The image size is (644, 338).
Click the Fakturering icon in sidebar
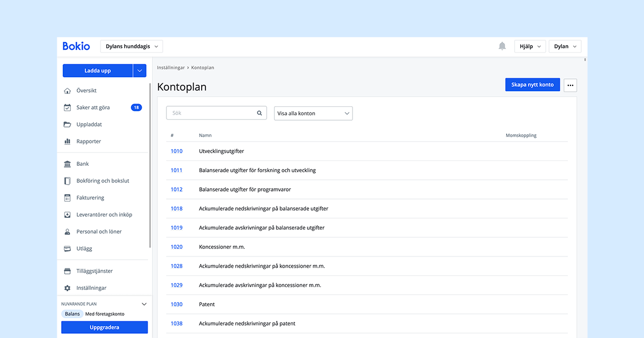click(67, 198)
